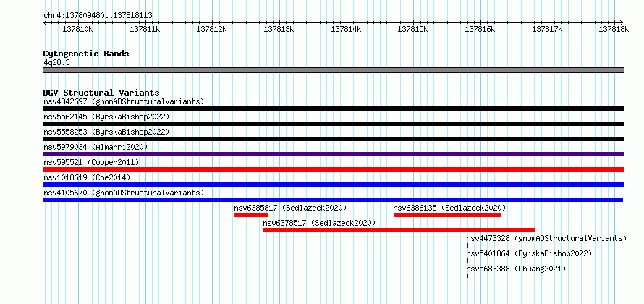Open nsv595521 (Cooper2011) label
The width and height of the screenshot is (644, 304).
[91, 162]
